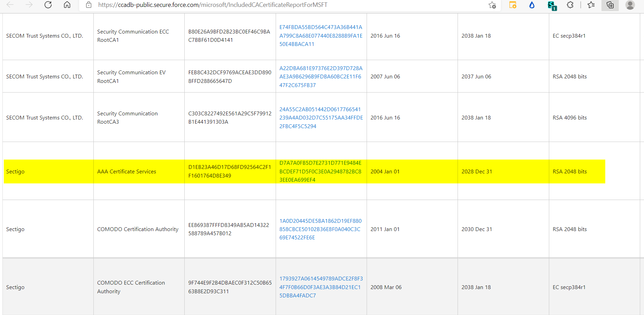Select the SHA-1 value starting B80E26A9BFD2B23B
Image resolution: width=644 pixels, height=315 pixels.
click(x=229, y=36)
